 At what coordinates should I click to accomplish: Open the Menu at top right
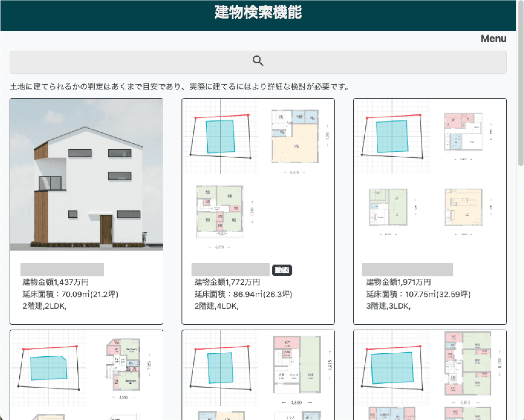coord(493,38)
